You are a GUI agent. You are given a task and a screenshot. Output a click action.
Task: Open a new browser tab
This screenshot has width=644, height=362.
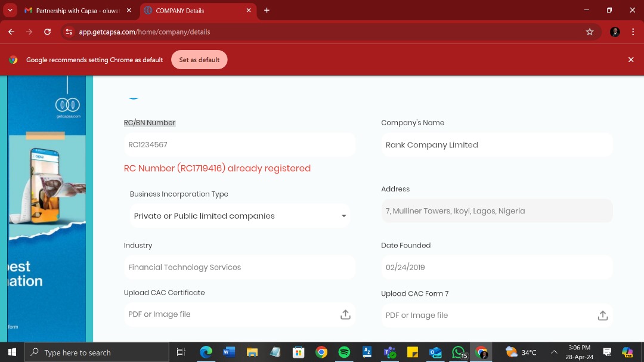pyautogui.click(x=267, y=10)
